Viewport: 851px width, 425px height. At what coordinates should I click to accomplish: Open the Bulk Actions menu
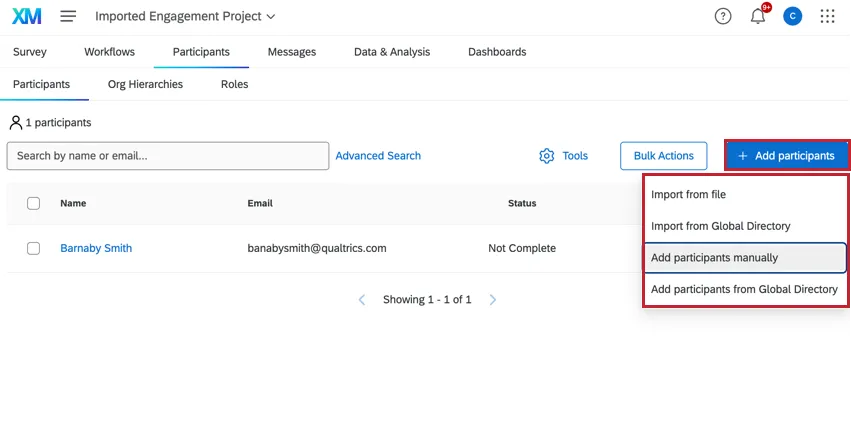[663, 156]
